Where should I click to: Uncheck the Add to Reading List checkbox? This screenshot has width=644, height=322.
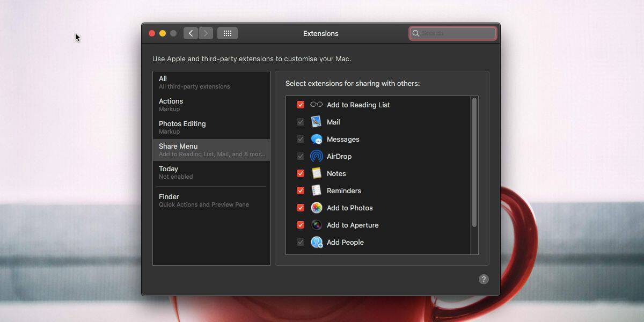coord(301,105)
